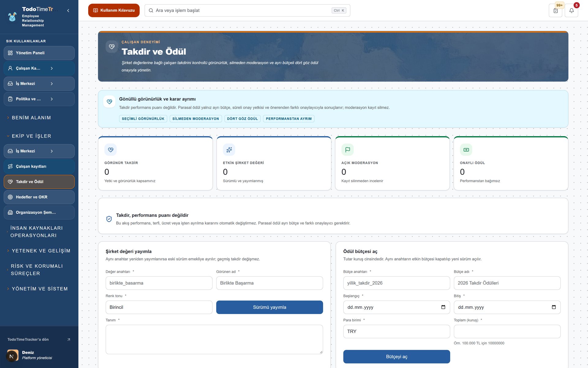Expand the Politika ve … submenu

52,99
